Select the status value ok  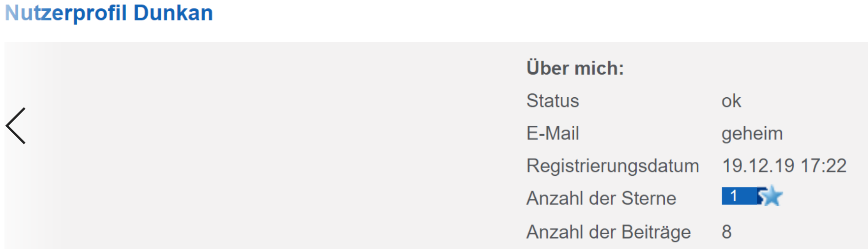pyautogui.click(x=731, y=101)
